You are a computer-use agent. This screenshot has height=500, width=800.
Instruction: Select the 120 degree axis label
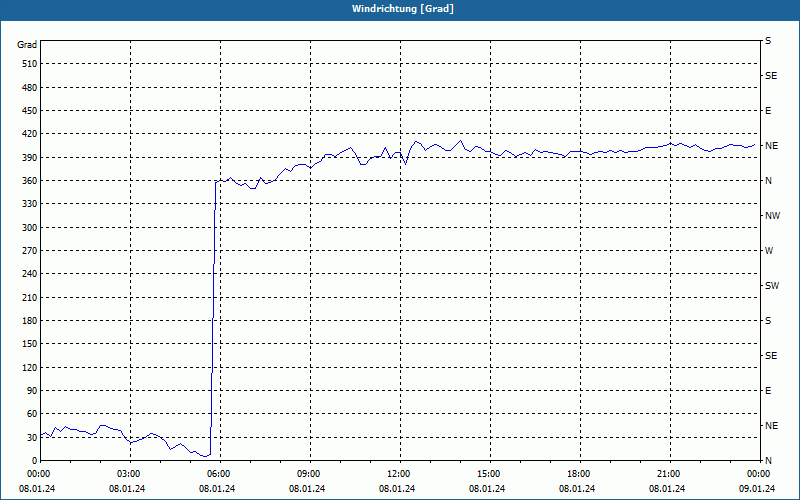(30, 367)
